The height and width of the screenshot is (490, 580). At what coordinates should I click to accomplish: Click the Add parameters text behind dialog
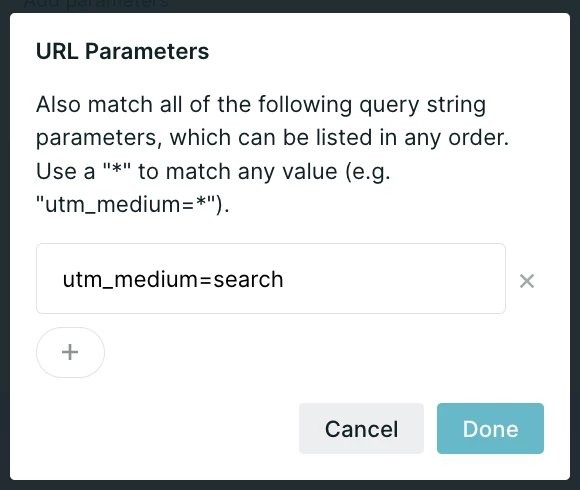96,4
